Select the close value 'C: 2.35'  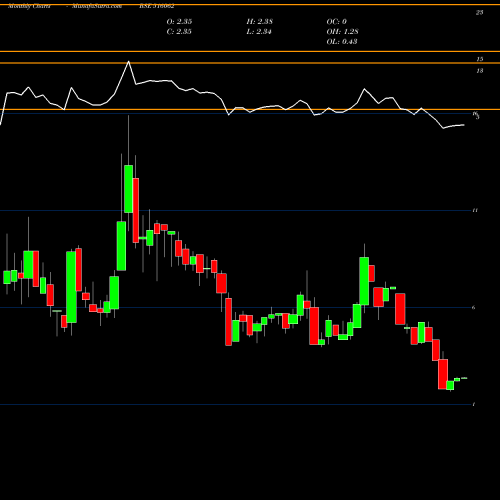click(179, 32)
